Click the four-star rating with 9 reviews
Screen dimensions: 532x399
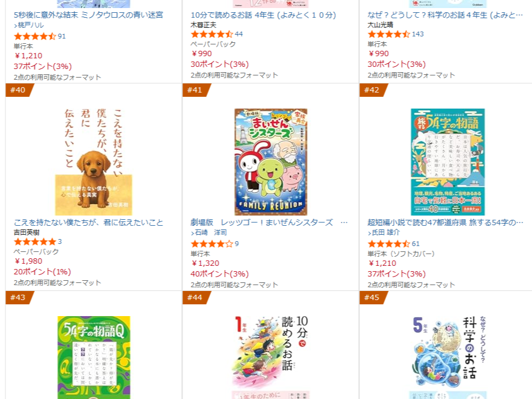point(212,244)
